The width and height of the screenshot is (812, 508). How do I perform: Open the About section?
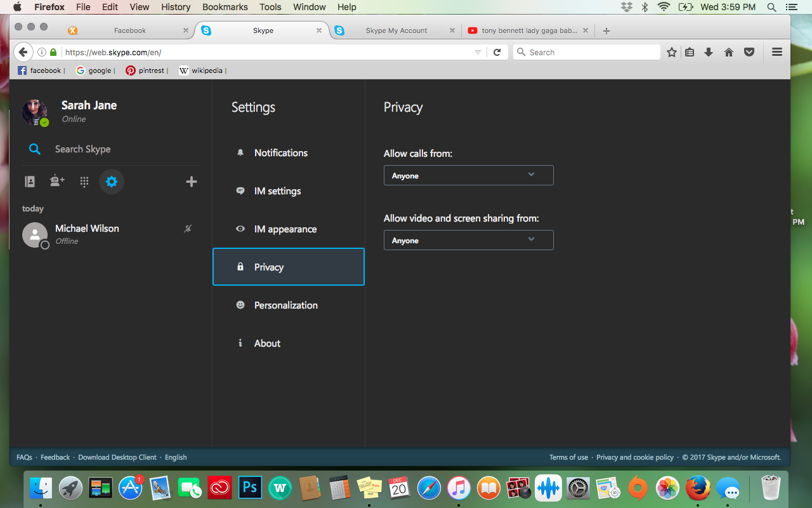click(289, 343)
